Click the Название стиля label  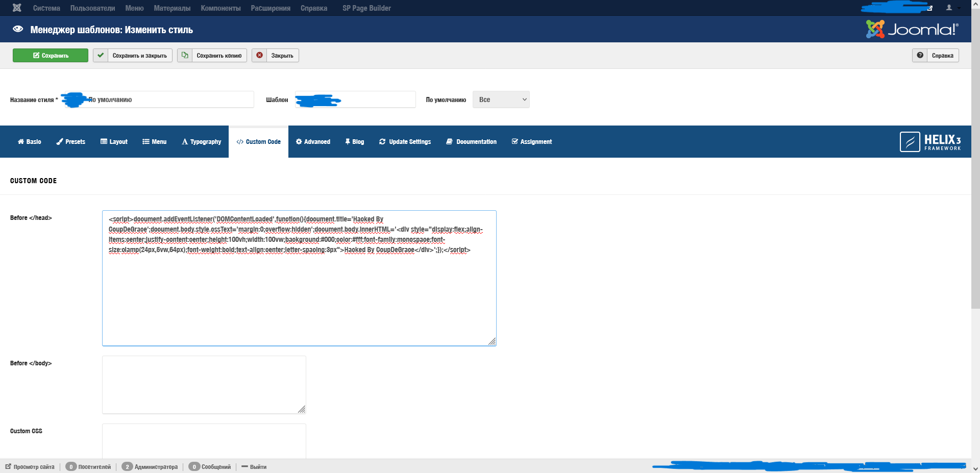[34, 100]
